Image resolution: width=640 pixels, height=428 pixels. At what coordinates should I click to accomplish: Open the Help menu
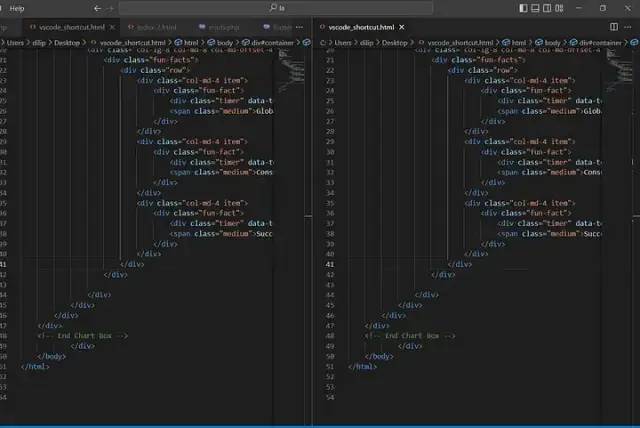pyautogui.click(x=17, y=8)
